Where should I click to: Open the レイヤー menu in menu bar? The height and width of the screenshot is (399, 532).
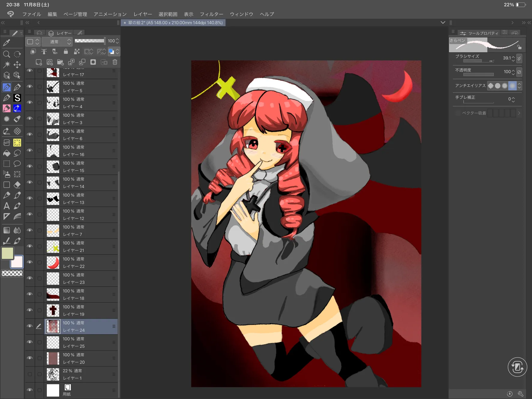pyautogui.click(x=143, y=14)
